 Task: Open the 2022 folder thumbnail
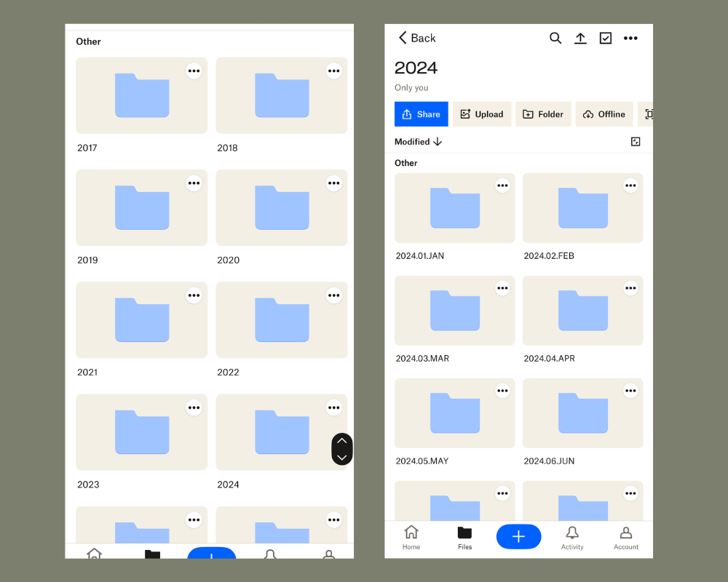281,320
